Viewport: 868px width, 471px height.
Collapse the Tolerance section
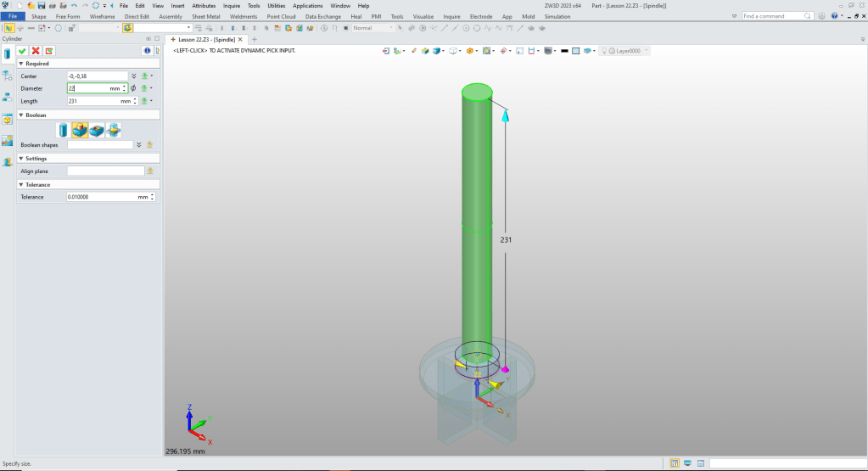coord(20,184)
